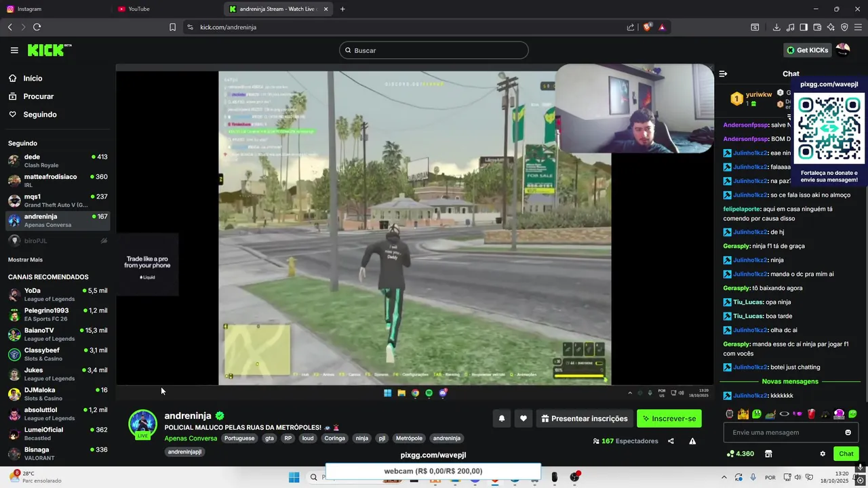The width and height of the screenshot is (868, 488).
Task: Open Brave Rewards triangle icon
Action: click(662, 27)
